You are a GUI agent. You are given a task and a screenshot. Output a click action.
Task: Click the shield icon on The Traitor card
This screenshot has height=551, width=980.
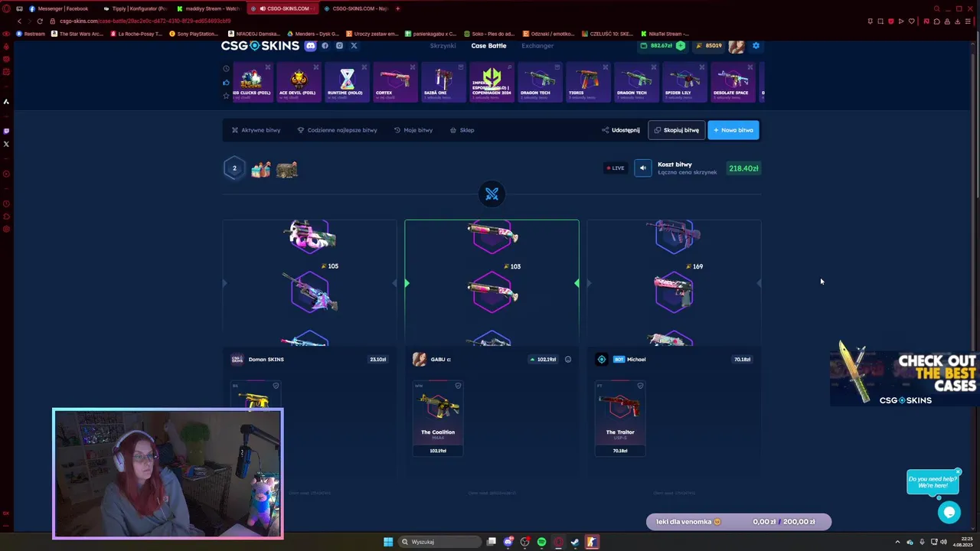640,386
